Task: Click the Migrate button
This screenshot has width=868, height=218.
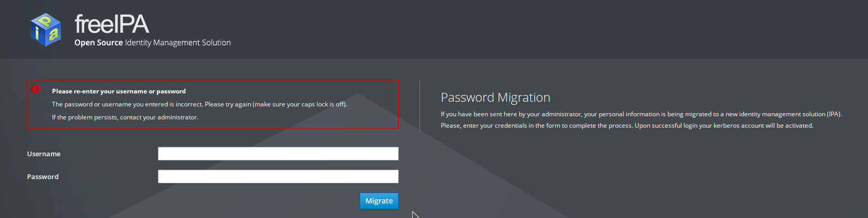Action: (379, 201)
